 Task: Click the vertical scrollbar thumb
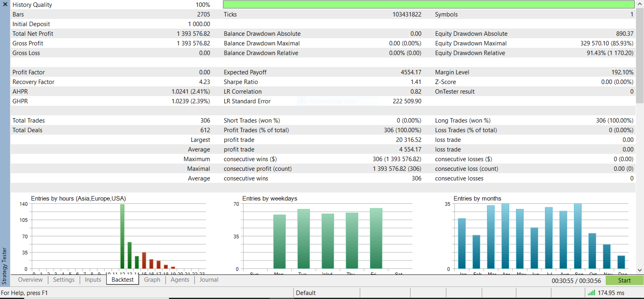pyautogui.click(x=640, y=55)
